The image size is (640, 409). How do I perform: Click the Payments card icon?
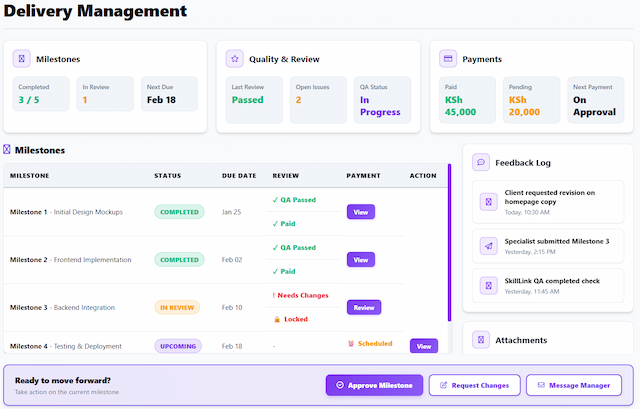(448, 59)
